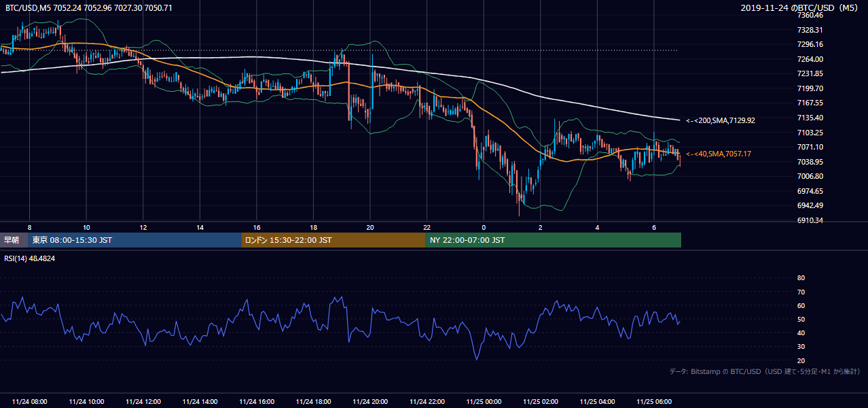Image resolution: width=868 pixels, height=408 pixels.
Task: Click the bottom time label 11/25 06:00
Action: click(x=654, y=402)
